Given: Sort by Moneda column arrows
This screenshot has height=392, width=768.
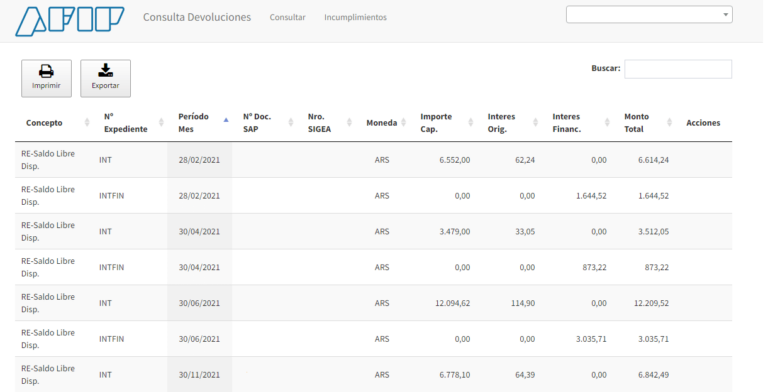Looking at the screenshot, I should 404,122.
